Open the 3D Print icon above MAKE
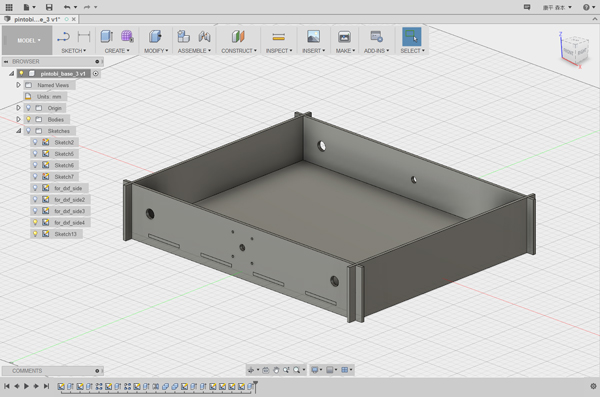This screenshot has width=600, height=397. tap(344, 37)
